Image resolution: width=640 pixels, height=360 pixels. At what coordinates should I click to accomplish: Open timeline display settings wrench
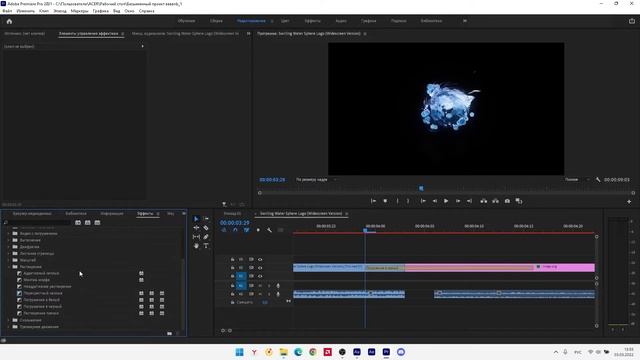pos(269,230)
